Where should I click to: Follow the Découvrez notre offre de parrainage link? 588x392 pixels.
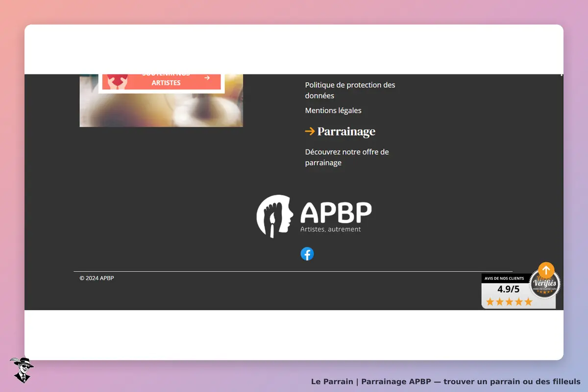tap(347, 157)
